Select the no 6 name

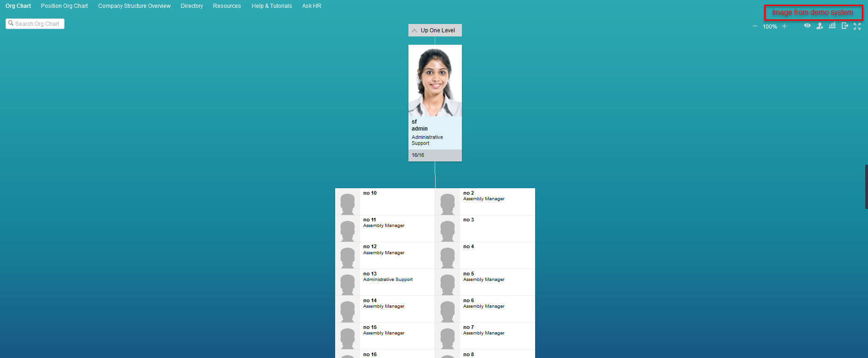click(x=468, y=300)
